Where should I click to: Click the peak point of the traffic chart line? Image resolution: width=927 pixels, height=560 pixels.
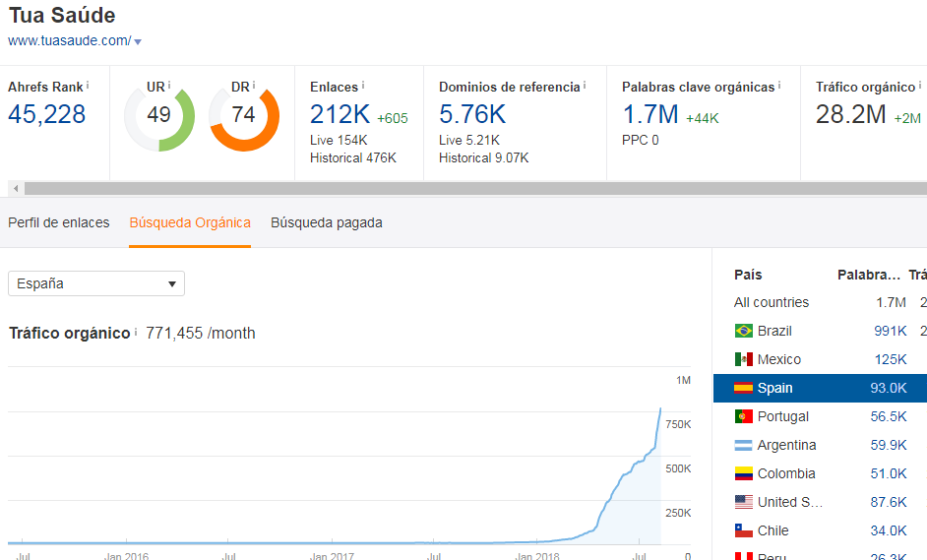660,408
